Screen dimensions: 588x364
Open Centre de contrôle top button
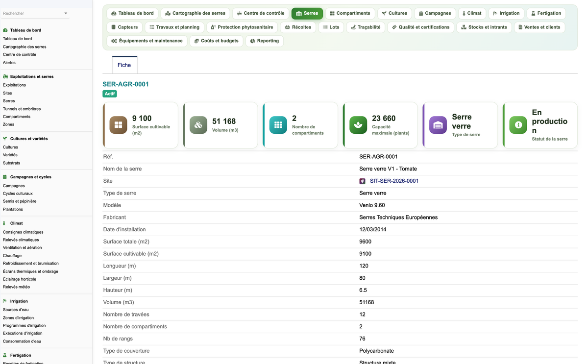click(260, 13)
